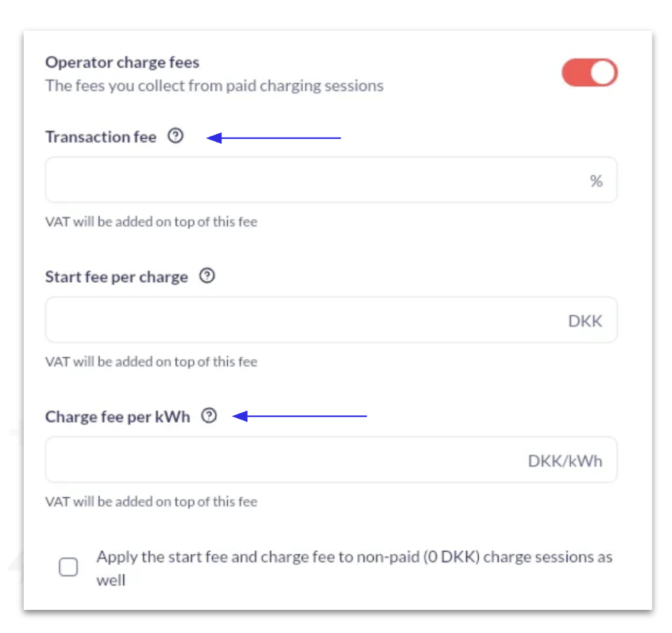
Task: Select the question mark beside Start fee per charge
Action: point(207,275)
